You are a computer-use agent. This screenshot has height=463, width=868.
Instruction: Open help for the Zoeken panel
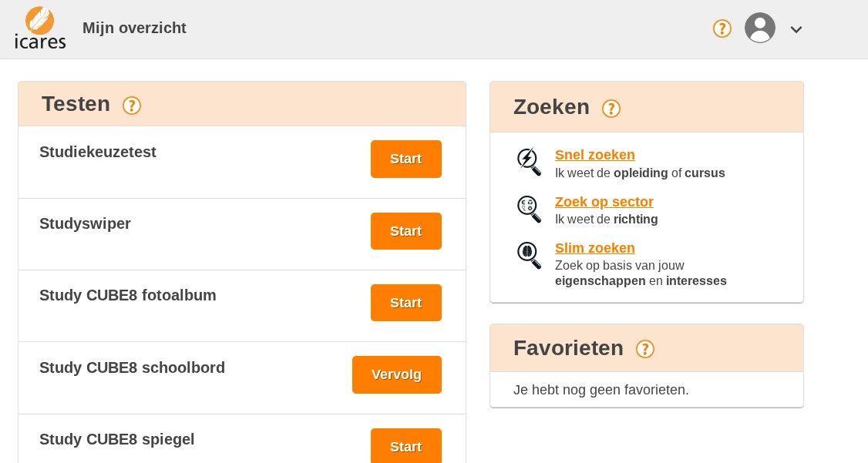point(611,109)
